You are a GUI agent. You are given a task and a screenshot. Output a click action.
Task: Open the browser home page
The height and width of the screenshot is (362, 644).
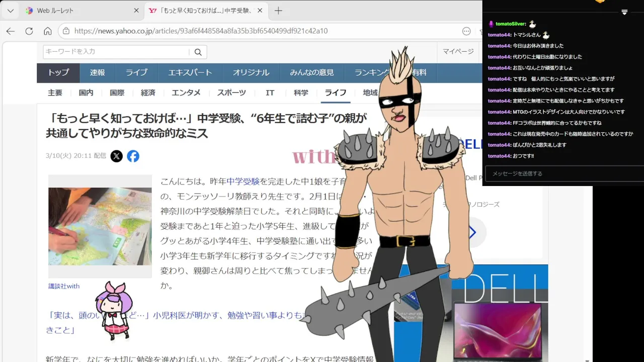48,31
